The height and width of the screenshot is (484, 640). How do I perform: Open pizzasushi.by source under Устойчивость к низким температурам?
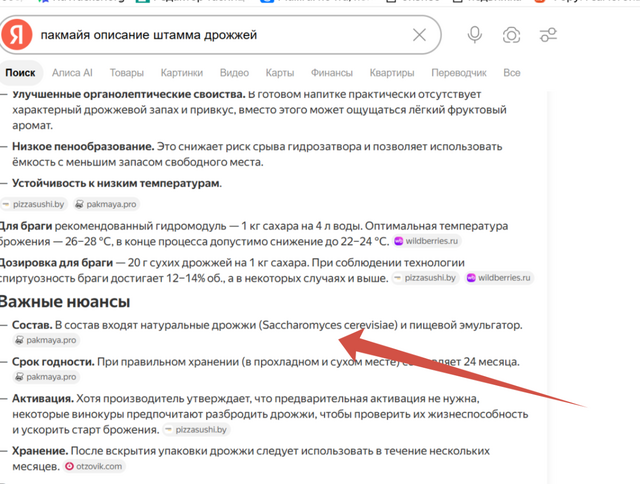coord(34,204)
